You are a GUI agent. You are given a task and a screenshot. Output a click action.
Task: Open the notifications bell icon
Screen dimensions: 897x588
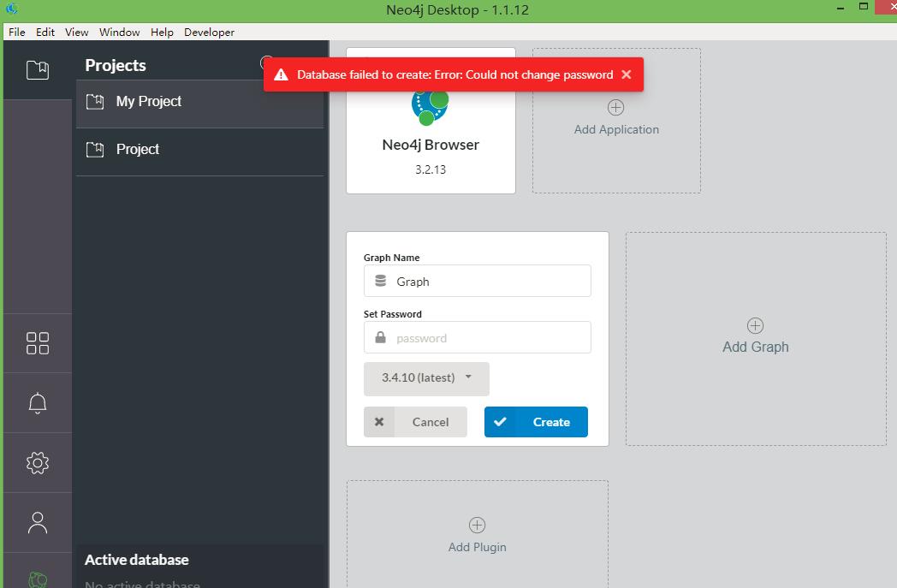[x=38, y=403]
